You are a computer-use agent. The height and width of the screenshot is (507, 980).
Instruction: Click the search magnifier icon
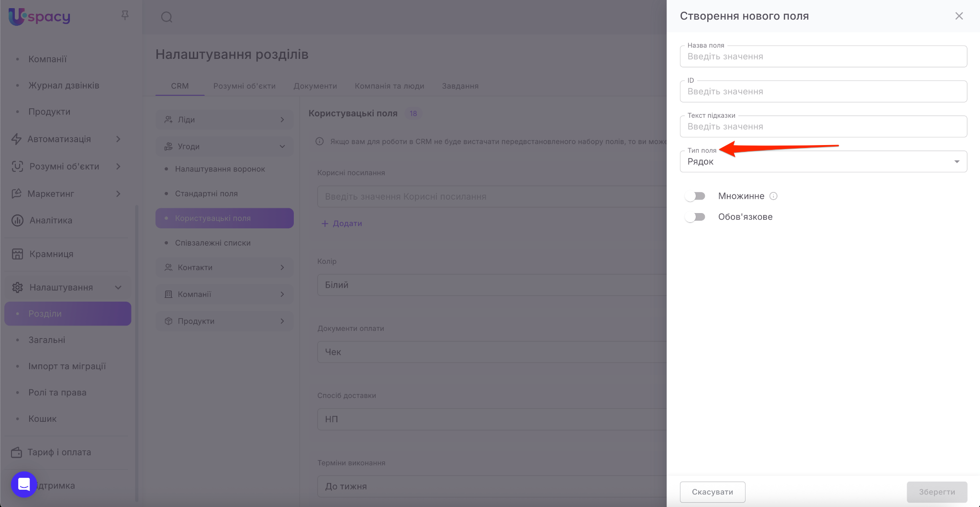(x=167, y=17)
